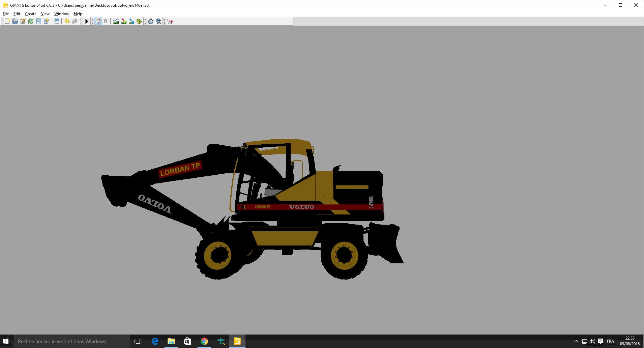
Task: Open the File menu
Action: (6, 14)
